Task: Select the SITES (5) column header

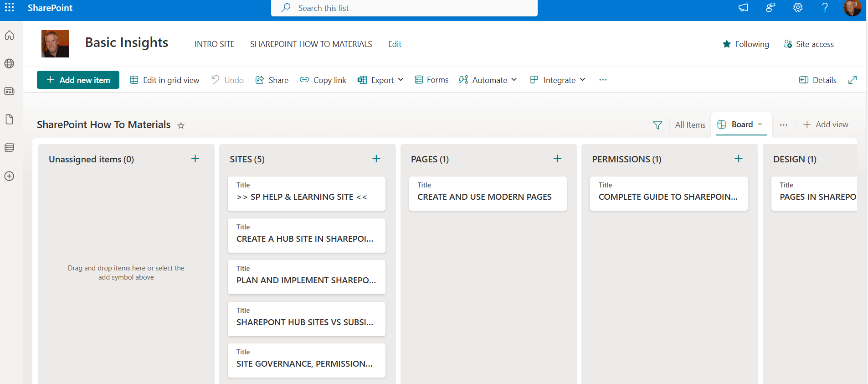Action: [x=247, y=159]
